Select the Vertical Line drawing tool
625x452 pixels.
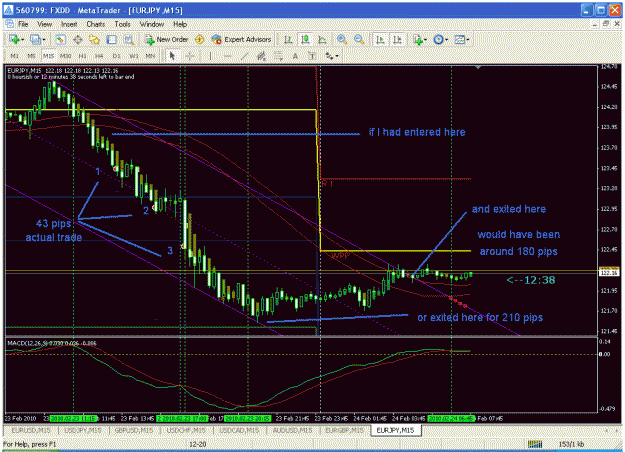tap(210, 56)
